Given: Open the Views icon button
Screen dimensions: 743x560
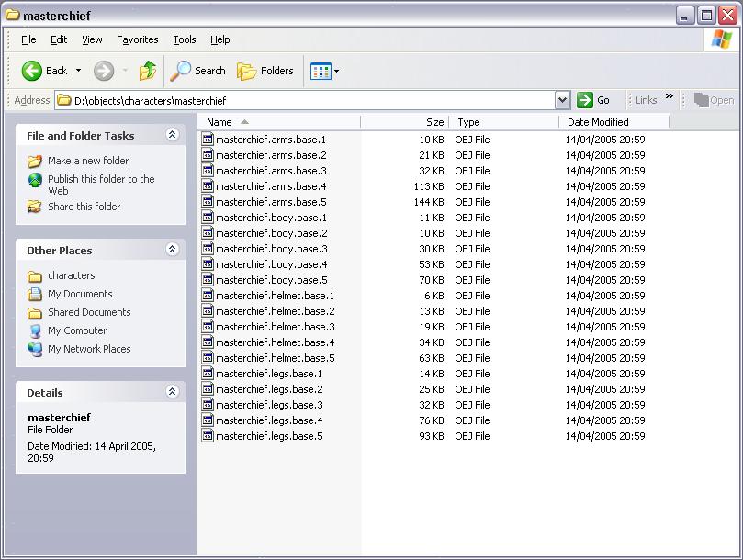Looking at the screenshot, I should (321, 71).
